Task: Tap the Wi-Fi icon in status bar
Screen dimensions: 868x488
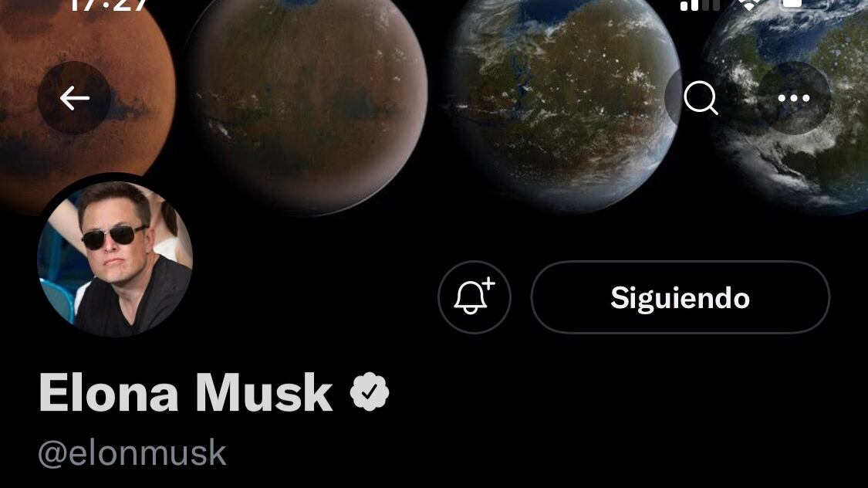Action: pyautogui.click(x=749, y=5)
